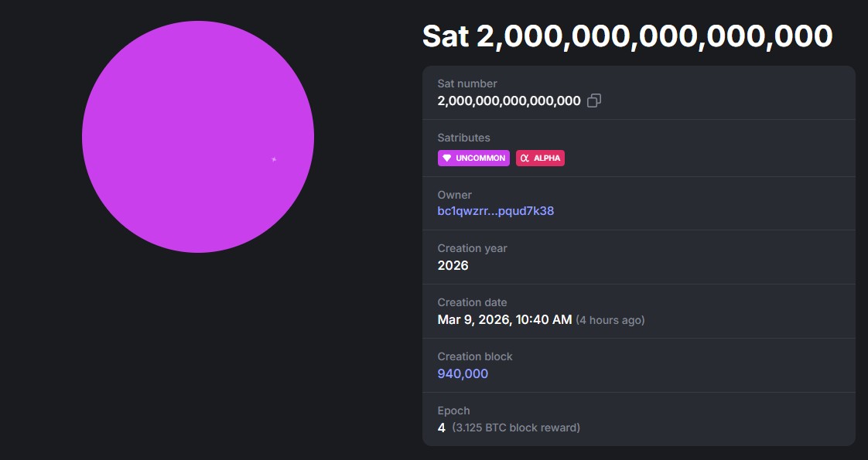Click the Satributes section label

click(x=464, y=138)
